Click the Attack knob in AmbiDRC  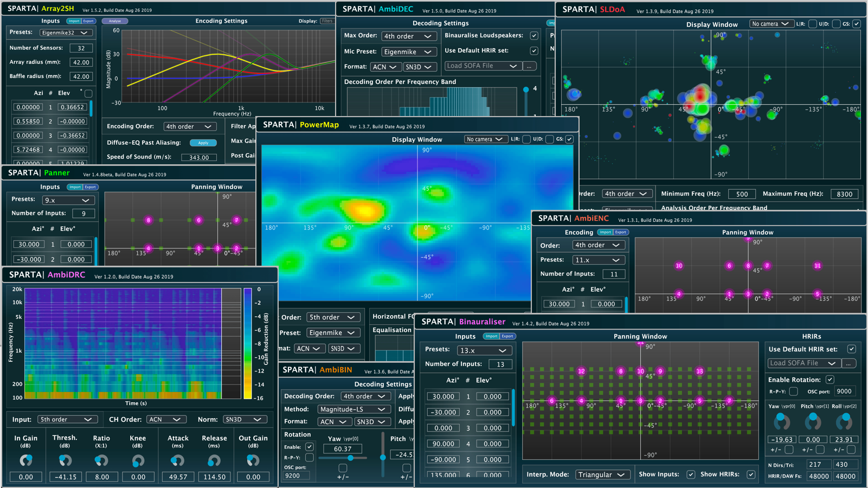point(178,460)
